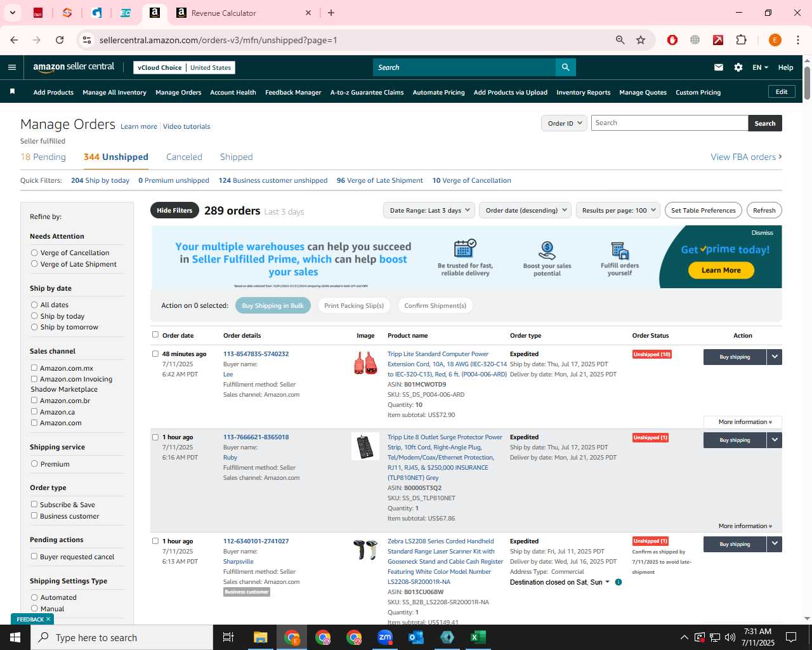Click the View FBA orders link
812x650 pixels.
(746, 157)
